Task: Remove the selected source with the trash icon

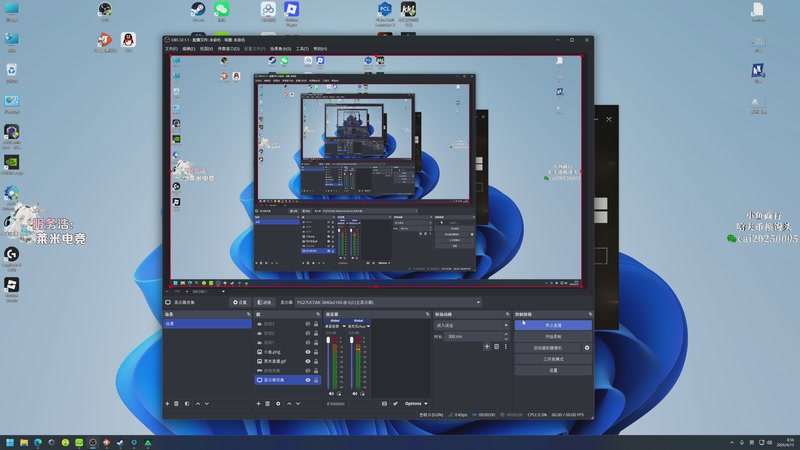Action: (269, 404)
